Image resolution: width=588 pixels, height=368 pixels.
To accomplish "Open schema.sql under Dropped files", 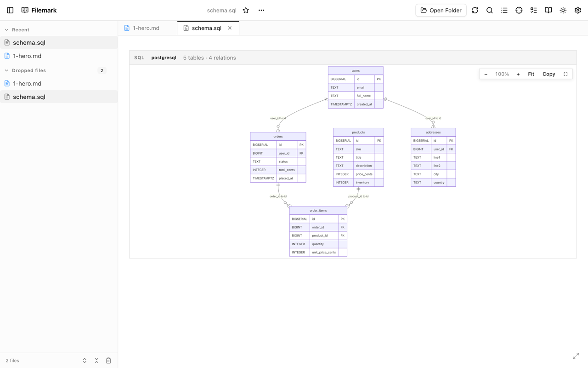I will click(x=59, y=97).
